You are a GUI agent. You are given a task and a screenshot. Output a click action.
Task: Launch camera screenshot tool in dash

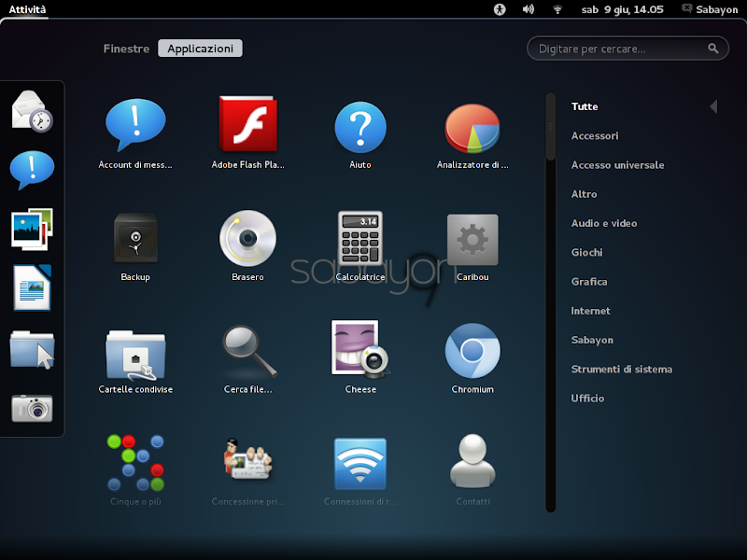click(32, 408)
